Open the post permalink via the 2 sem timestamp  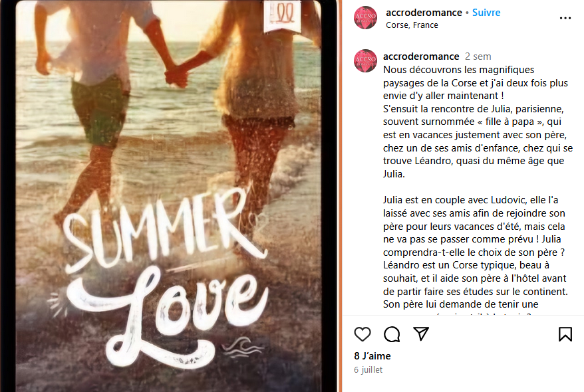478,56
